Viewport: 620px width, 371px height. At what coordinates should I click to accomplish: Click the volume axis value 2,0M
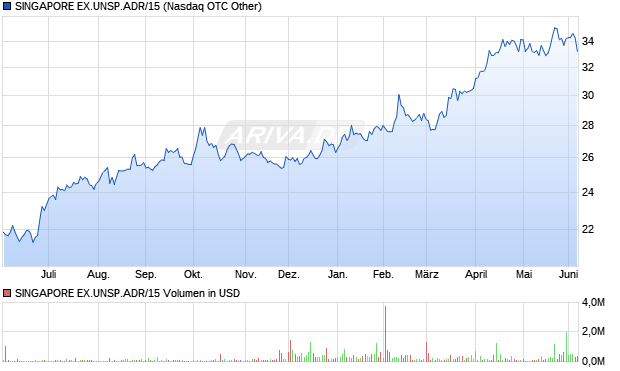tap(593, 331)
